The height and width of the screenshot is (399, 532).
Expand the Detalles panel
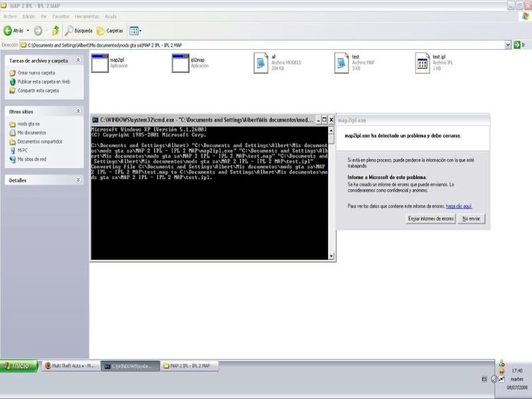(x=78, y=180)
